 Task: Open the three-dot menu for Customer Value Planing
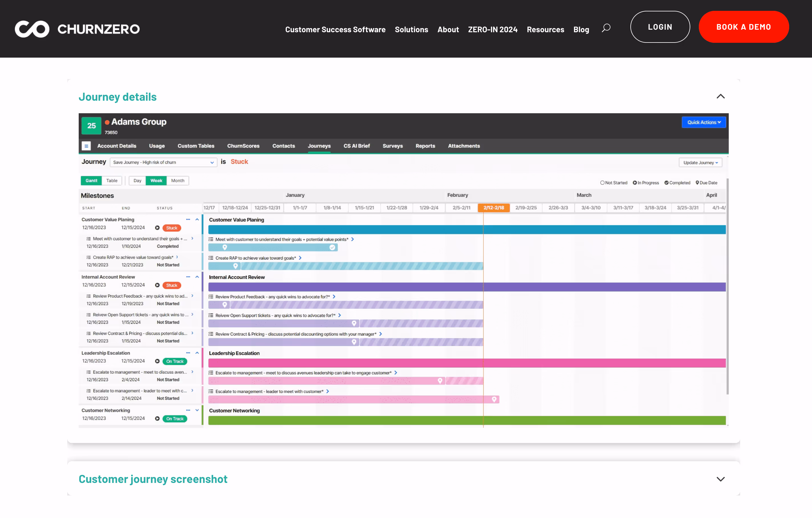click(188, 219)
